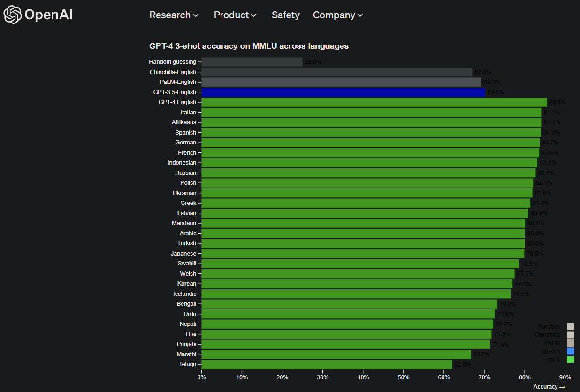Select the Random guessing legend swatch
The height and width of the screenshot is (392, 580).
coord(570,325)
